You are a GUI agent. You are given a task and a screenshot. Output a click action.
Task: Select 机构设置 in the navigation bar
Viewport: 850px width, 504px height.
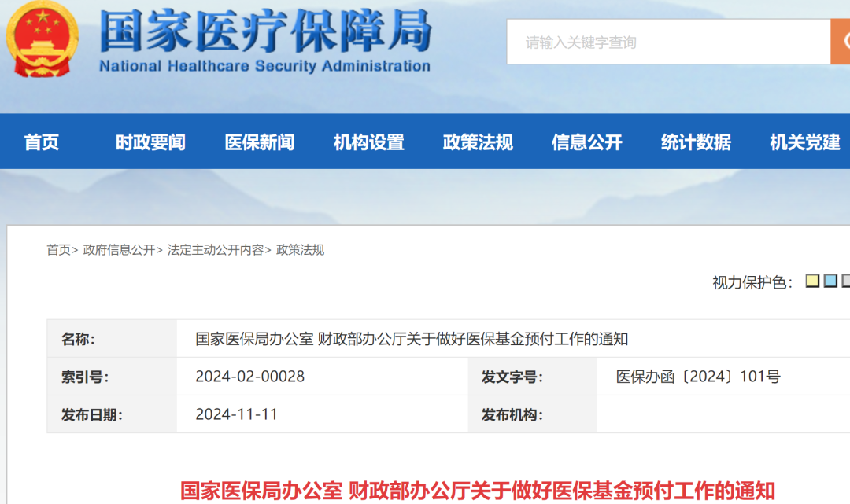click(368, 142)
